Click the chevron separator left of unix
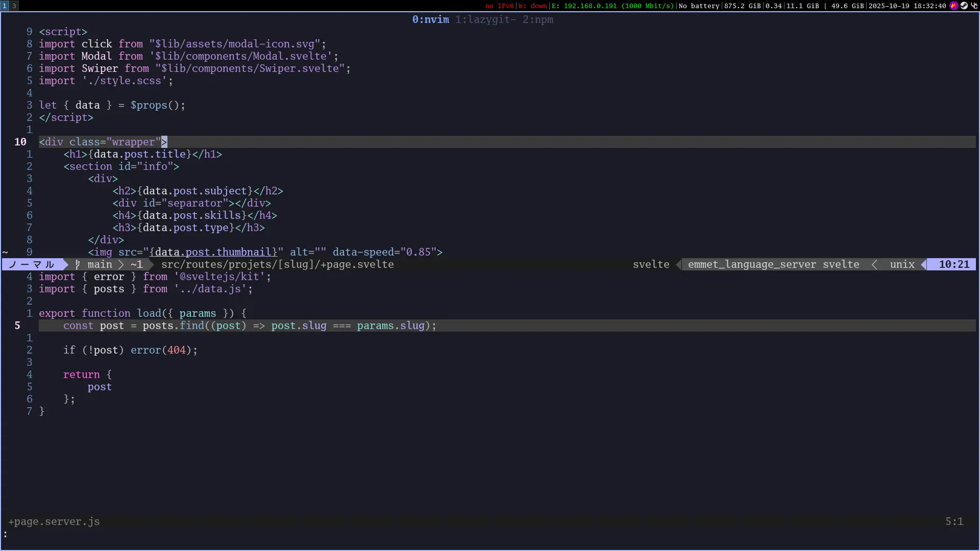The height and width of the screenshot is (551, 980). (x=874, y=264)
